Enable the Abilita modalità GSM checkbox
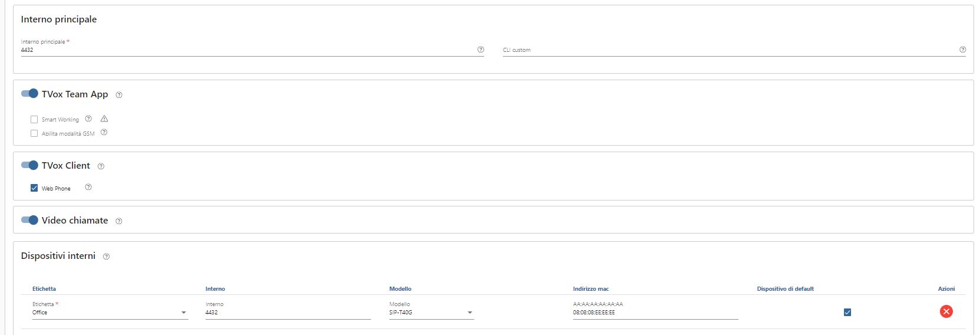The height and width of the screenshot is (335, 980). click(34, 133)
